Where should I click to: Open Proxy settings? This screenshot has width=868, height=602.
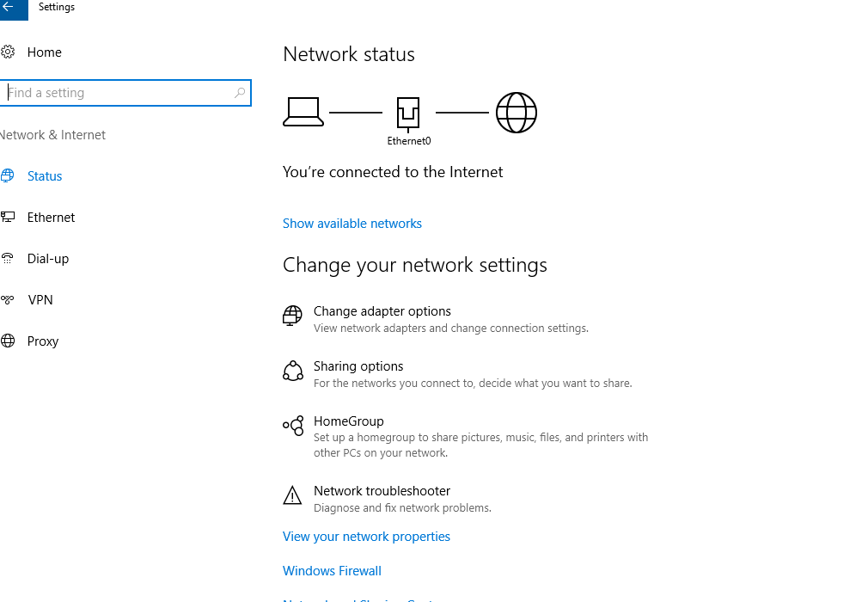(x=43, y=341)
